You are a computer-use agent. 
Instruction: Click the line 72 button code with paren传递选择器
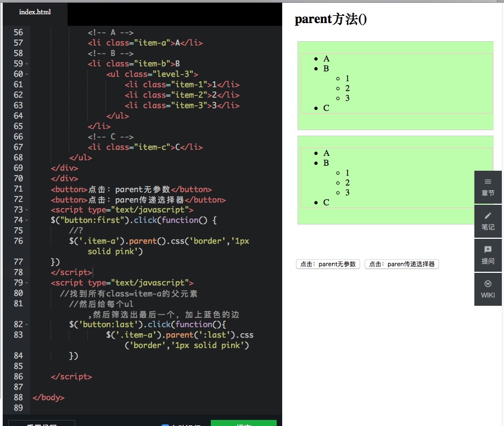[138, 200]
